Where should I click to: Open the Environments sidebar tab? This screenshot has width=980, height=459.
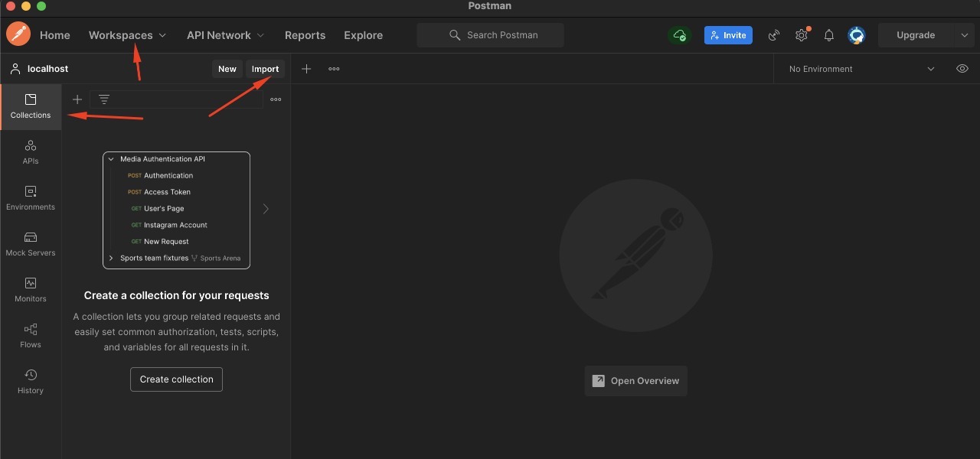click(x=31, y=198)
